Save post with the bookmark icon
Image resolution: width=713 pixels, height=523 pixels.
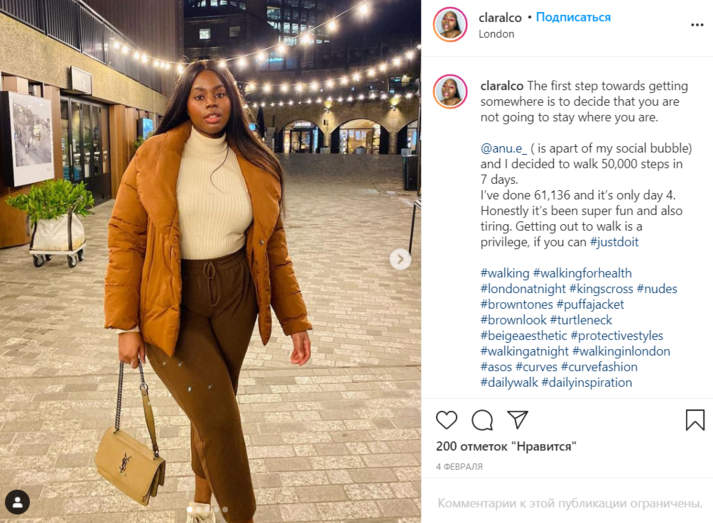click(x=695, y=419)
